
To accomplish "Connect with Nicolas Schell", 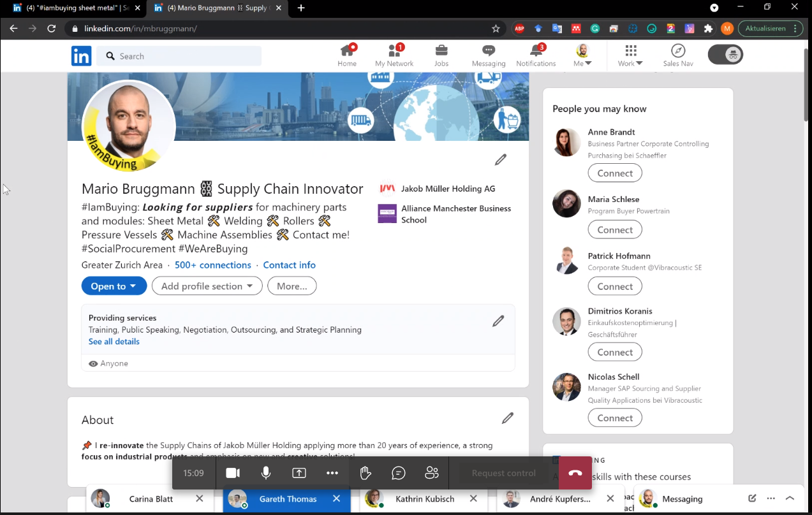I will (615, 417).
